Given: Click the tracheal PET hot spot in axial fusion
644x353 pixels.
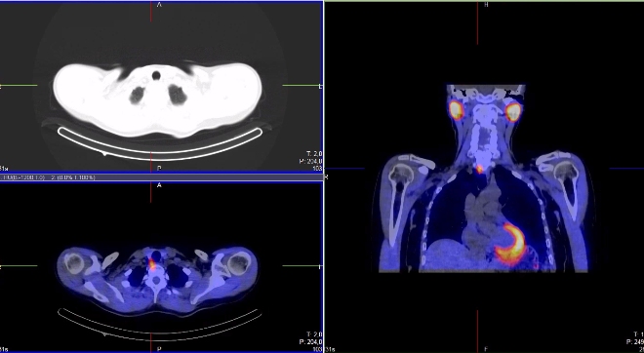Looking at the screenshot, I should tap(152, 264).
